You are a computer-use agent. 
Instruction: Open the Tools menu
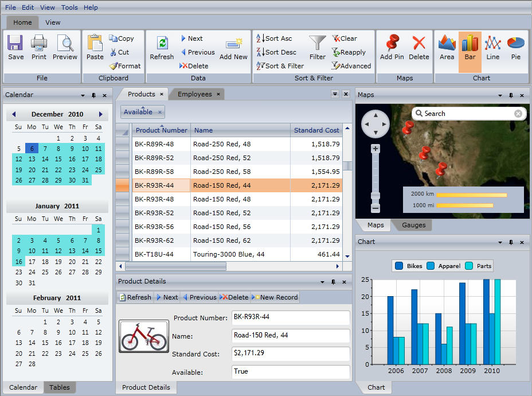coord(69,7)
